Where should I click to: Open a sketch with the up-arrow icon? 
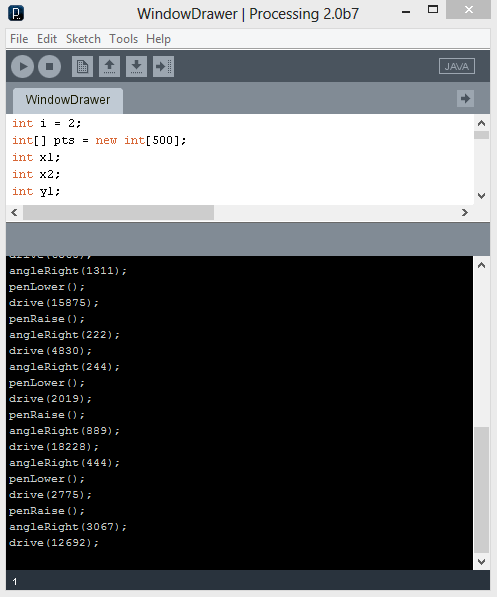(109, 67)
